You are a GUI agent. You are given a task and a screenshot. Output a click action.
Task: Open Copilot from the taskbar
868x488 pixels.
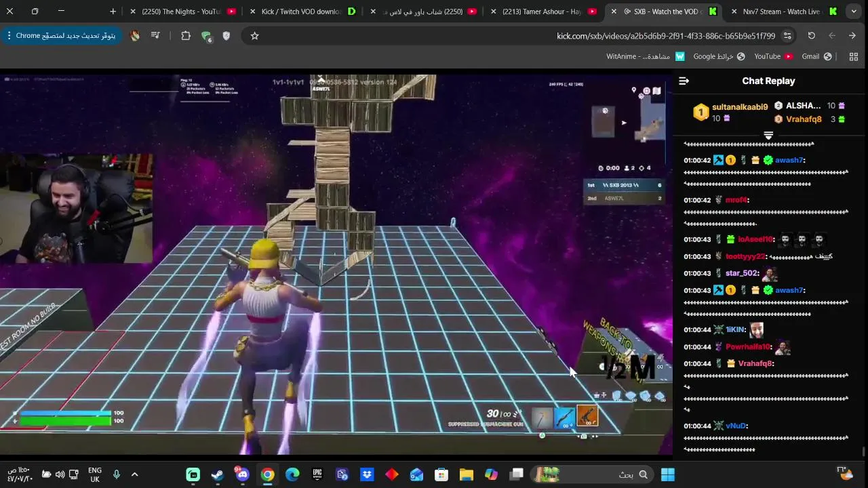tap(492, 474)
